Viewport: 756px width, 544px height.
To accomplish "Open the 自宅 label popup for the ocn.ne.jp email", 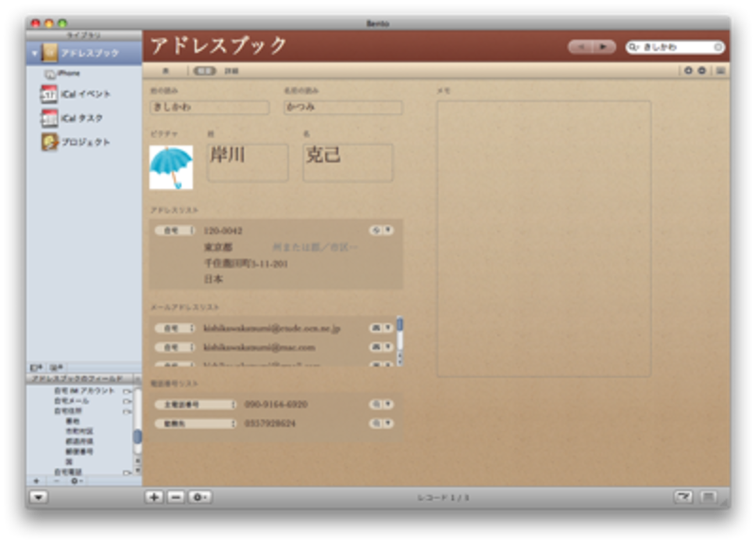I will click(x=175, y=328).
